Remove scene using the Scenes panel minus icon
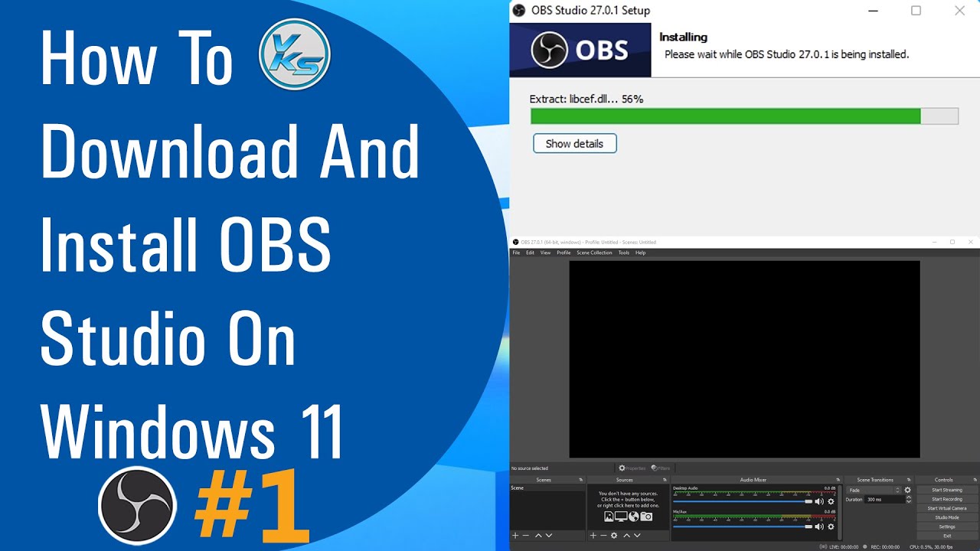Viewport: 980px width, 551px height. [x=526, y=536]
